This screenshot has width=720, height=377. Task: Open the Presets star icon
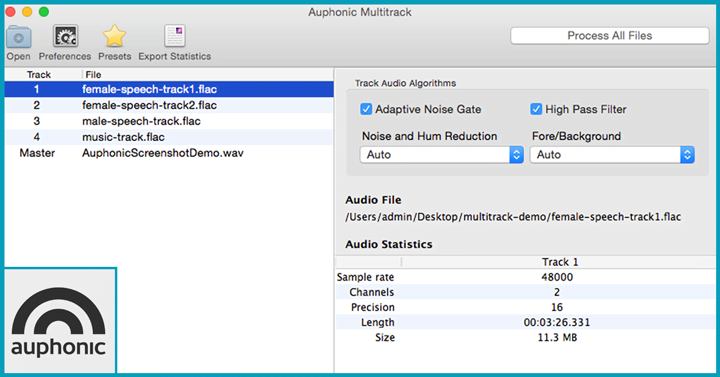(114, 36)
